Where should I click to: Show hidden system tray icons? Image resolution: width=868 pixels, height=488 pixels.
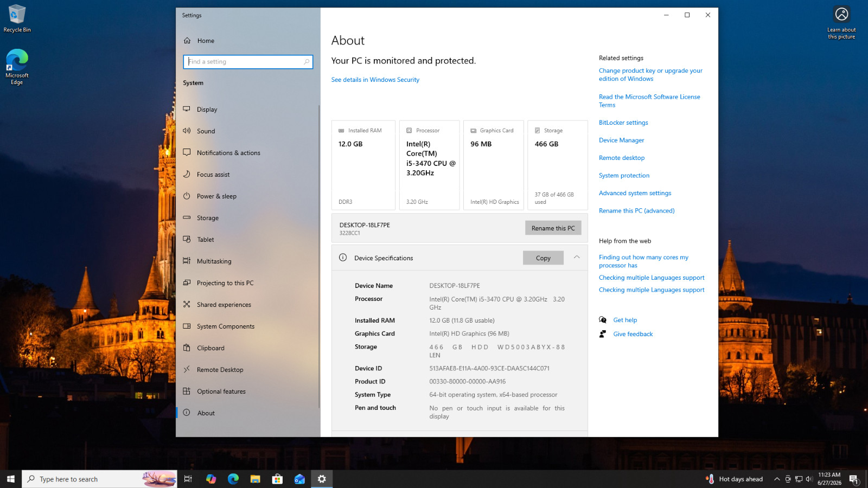click(x=777, y=479)
